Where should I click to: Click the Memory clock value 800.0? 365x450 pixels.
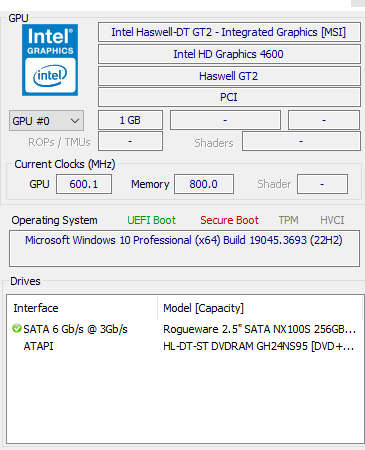(x=204, y=184)
